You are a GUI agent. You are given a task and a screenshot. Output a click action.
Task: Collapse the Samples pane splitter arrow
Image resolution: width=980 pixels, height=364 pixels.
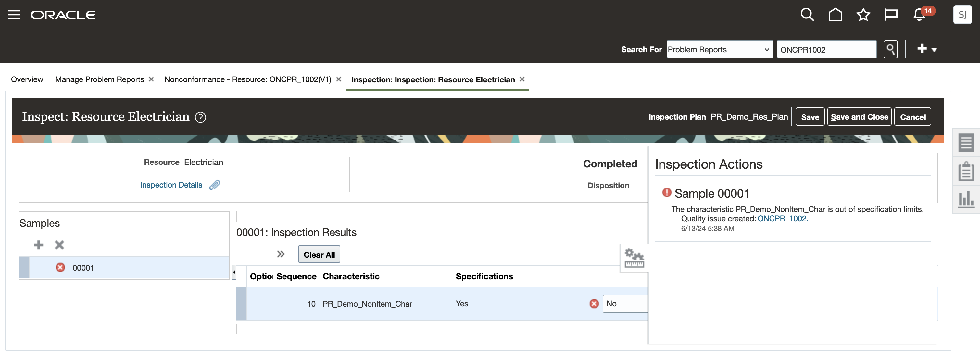click(x=234, y=272)
